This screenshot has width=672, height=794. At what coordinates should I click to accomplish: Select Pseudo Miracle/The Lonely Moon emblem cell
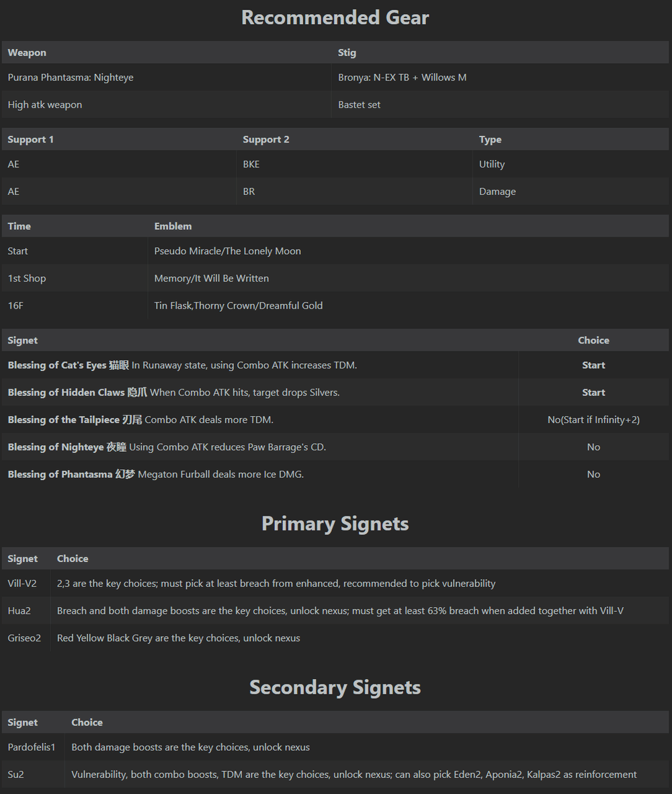[228, 251]
